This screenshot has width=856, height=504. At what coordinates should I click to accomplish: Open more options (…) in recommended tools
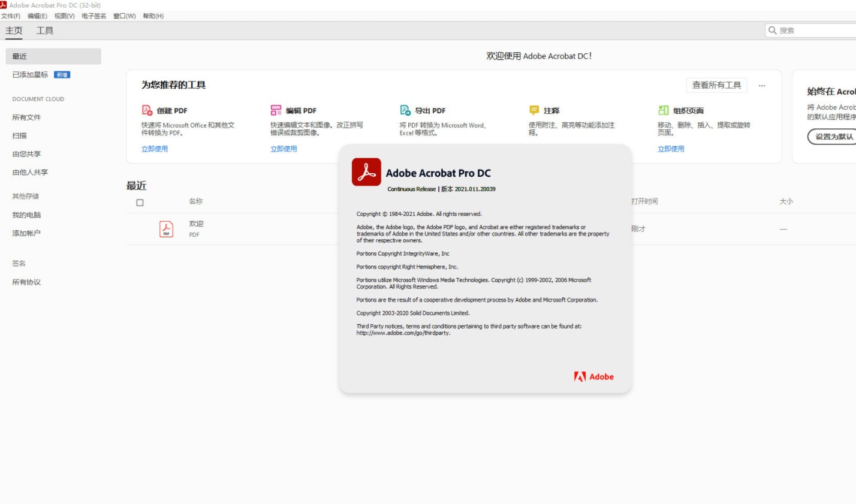click(762, 86)
